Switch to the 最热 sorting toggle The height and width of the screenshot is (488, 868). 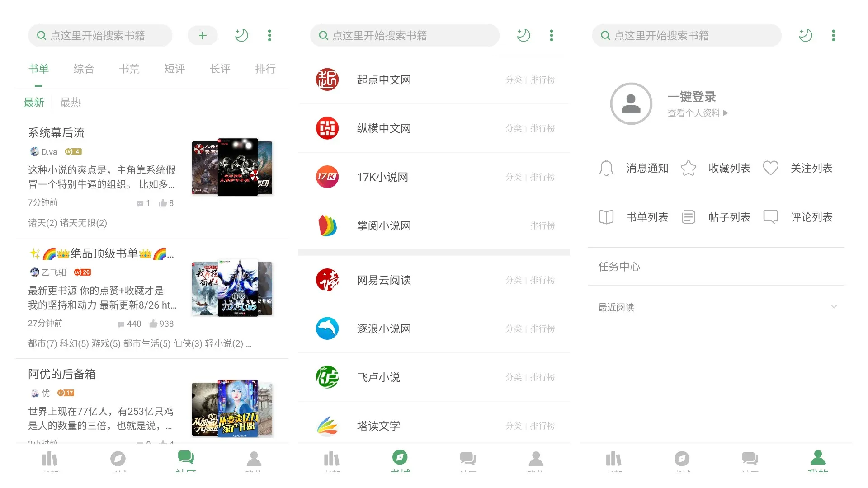coord(70,102)
